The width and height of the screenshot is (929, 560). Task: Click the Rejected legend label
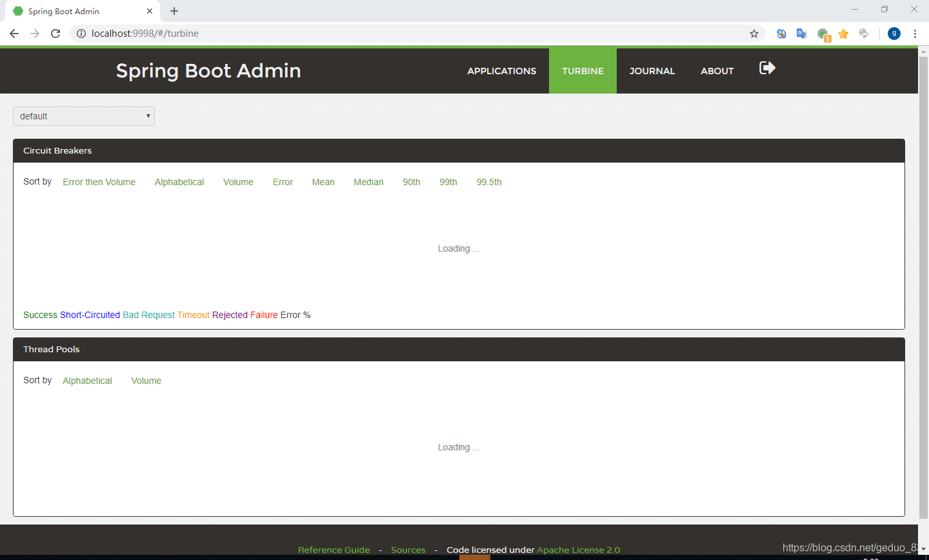[230, 315]
